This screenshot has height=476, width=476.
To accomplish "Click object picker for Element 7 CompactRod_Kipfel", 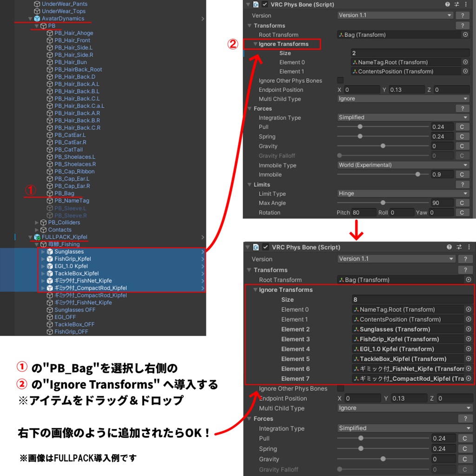I will (x=469, y=378).
